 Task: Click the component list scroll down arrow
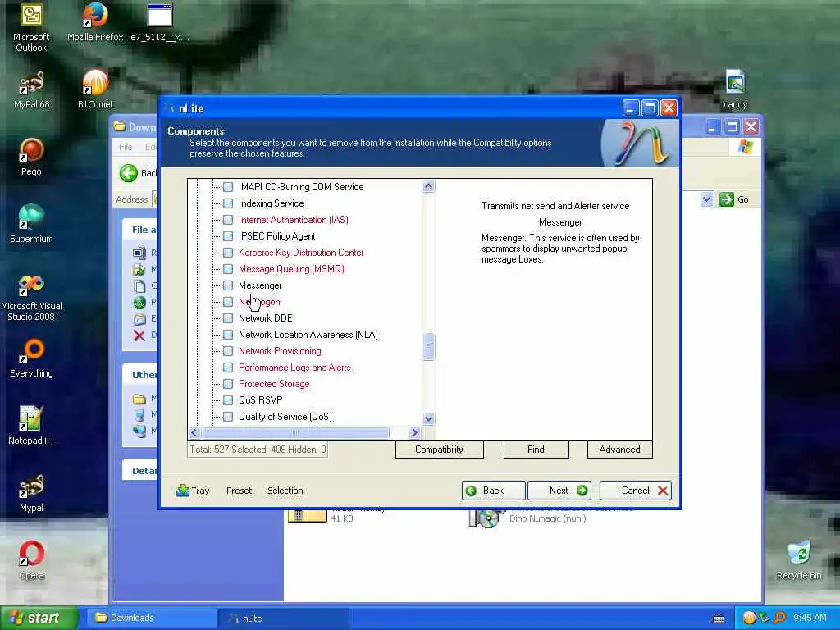coord(428,418)
